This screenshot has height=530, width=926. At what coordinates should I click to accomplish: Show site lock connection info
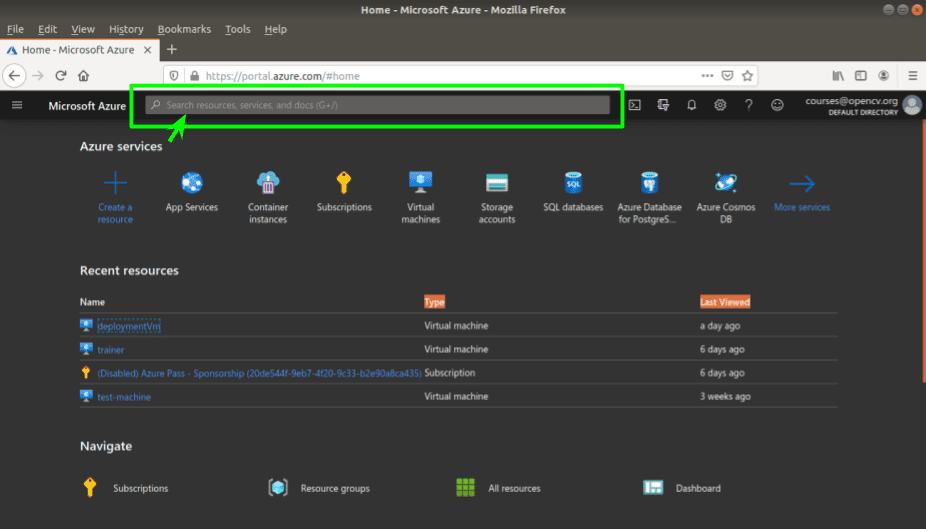click(x=194, y=76)
